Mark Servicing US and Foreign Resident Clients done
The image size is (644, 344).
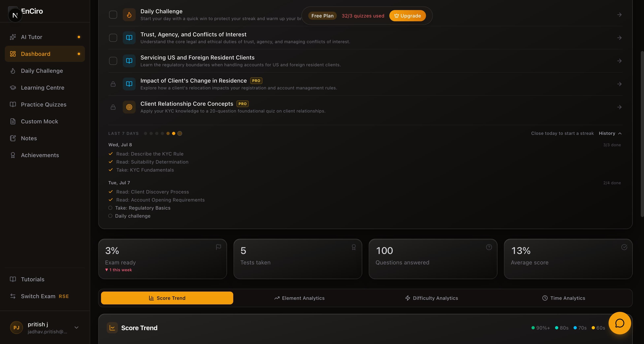coord(113,61)
